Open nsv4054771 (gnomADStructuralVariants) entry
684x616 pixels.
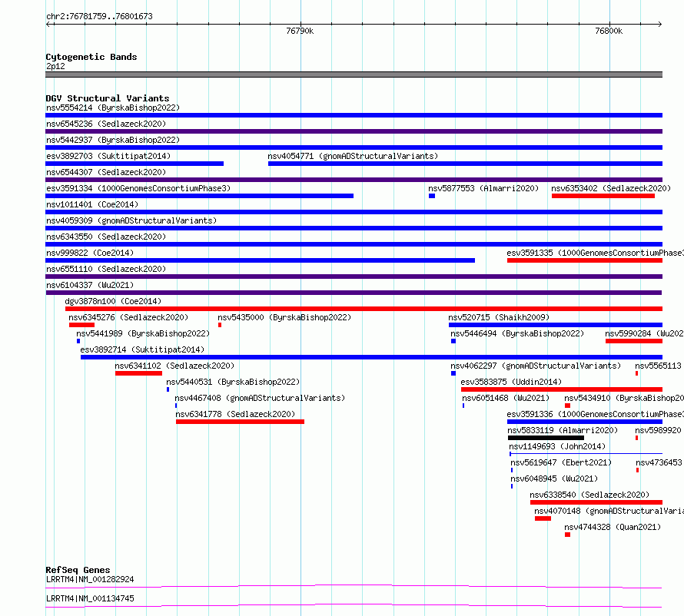point(353,156)
